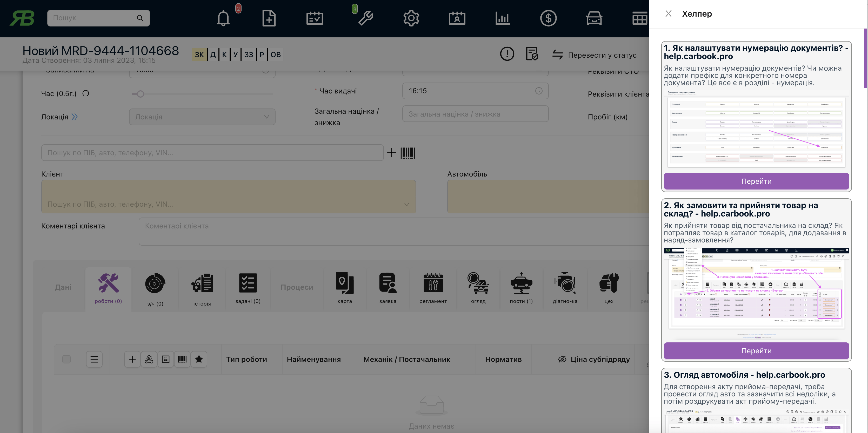Viewport: 868px width, 433px height.
Task: Click the "Час (0.5г.)" duration slider handle
Action: pos(141,94)
